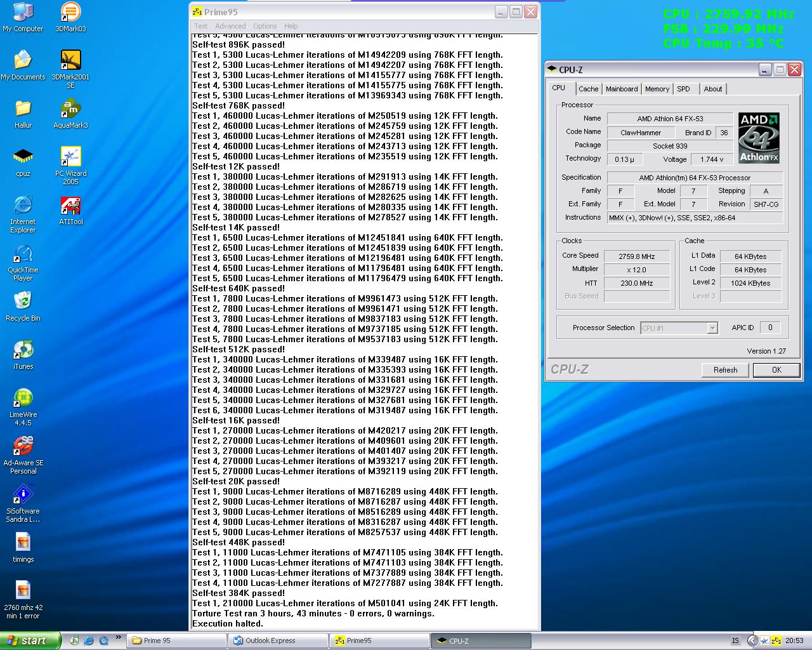Open the 3DMark03 desktop icon

pyautogui.click(x=70, y=13)
